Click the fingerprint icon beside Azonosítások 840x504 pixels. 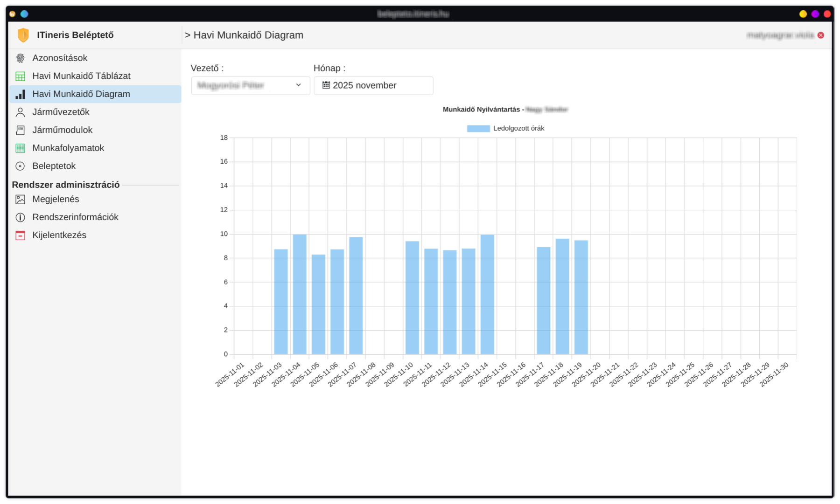[x=20, y=58]
